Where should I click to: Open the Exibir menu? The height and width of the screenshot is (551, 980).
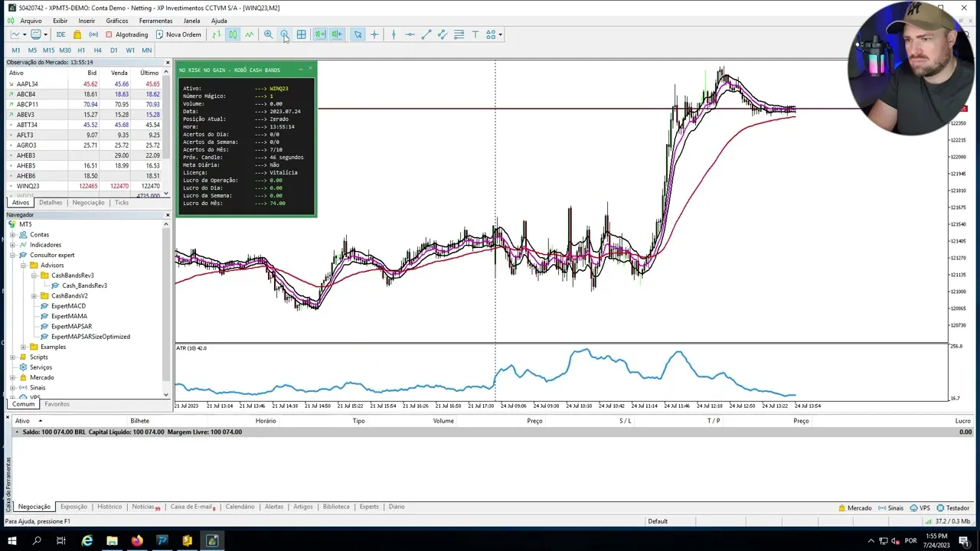tap(60, 21)
